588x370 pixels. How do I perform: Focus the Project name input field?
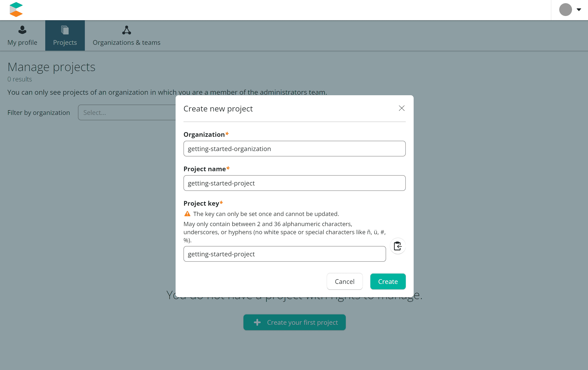coord(294,183)
